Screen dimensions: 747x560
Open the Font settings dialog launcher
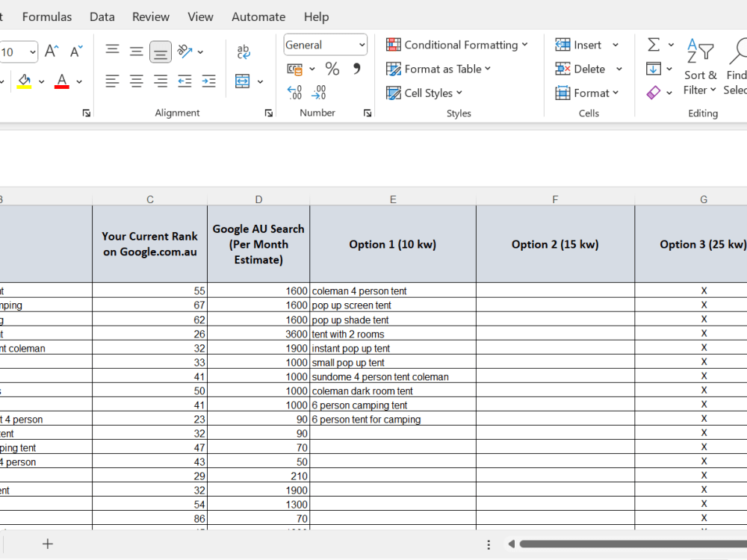tap(86, 113)
